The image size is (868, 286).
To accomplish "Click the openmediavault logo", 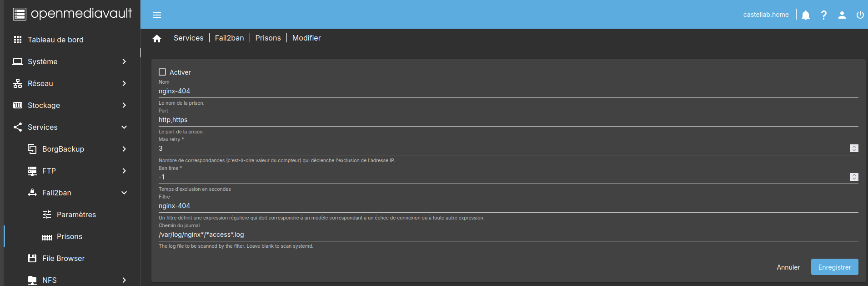I will (x=72, y=14).
